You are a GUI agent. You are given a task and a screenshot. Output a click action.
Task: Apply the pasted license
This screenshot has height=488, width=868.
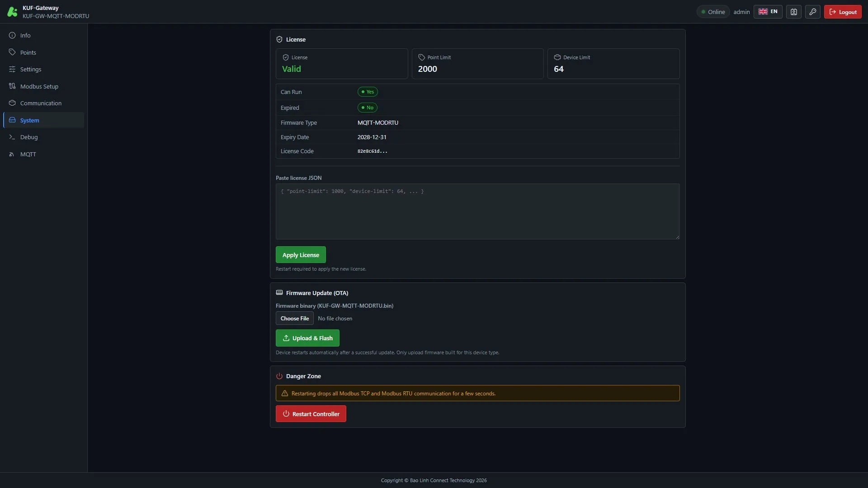301,255
